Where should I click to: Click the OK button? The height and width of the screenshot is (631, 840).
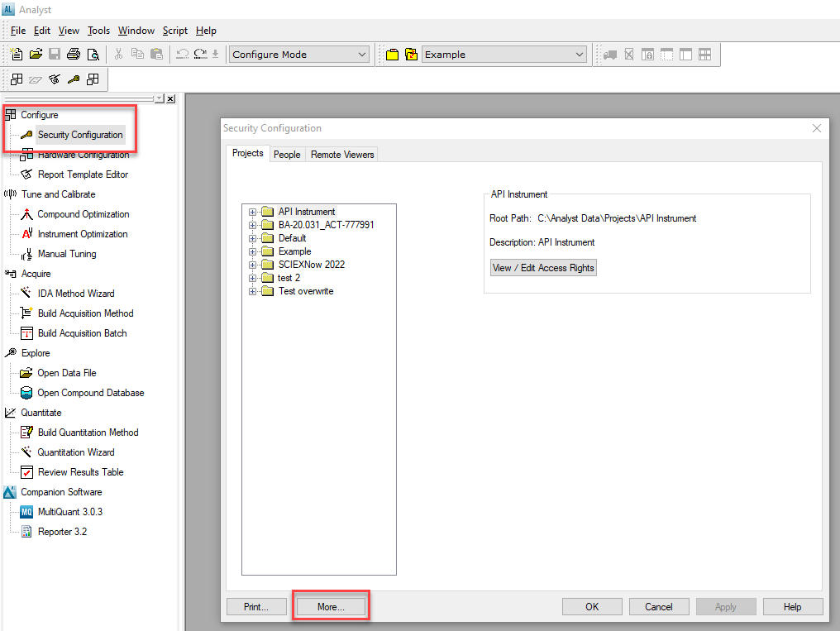592,607
